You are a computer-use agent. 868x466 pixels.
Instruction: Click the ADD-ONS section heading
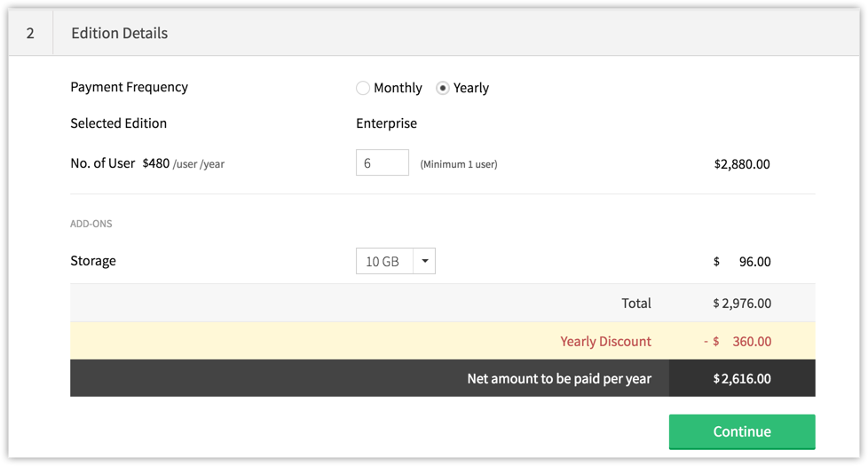91,224
